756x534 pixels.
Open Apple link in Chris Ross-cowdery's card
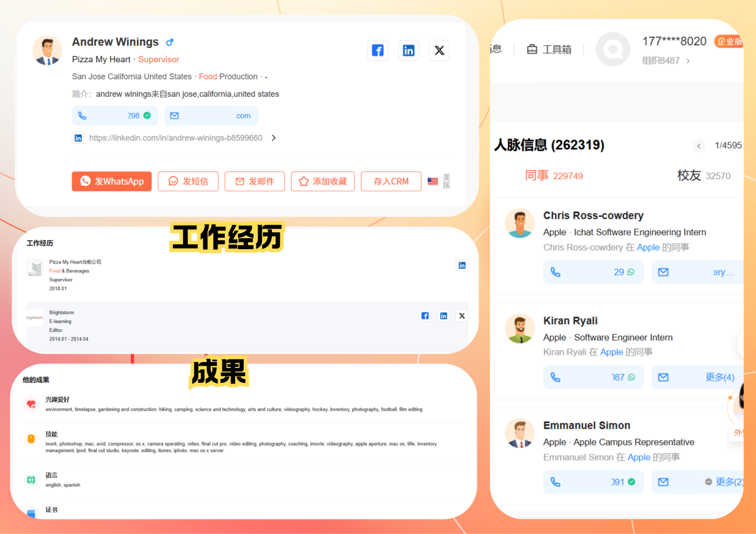pyautogui.click(x=648, y=247)
